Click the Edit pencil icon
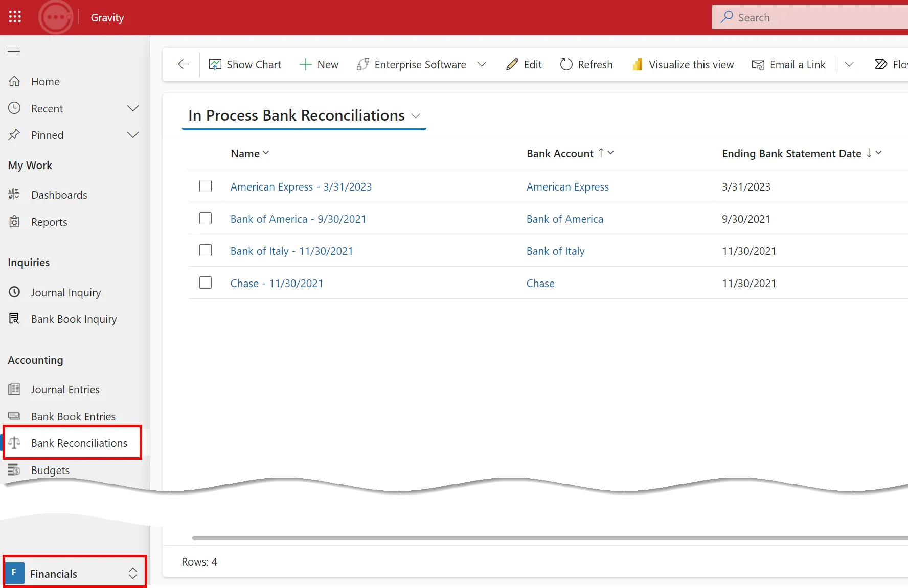This screenshot has width=908, height=588. pos(512,64)
